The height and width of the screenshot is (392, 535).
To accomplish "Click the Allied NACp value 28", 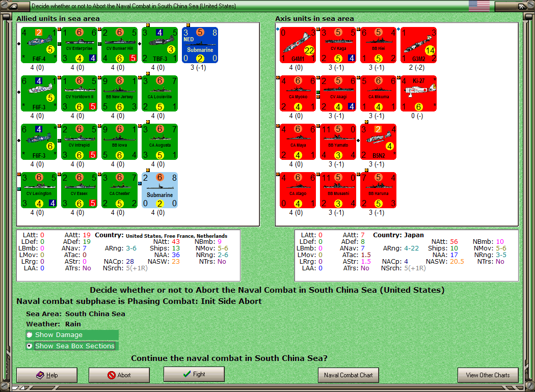I will coord(130,262).
